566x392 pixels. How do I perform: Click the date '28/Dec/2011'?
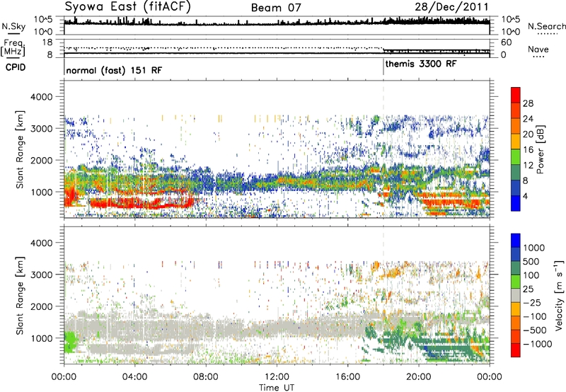[451, 7]
